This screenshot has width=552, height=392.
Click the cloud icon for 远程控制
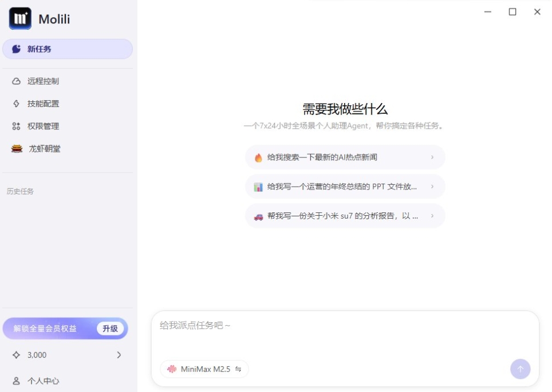[x=16, y=81]
